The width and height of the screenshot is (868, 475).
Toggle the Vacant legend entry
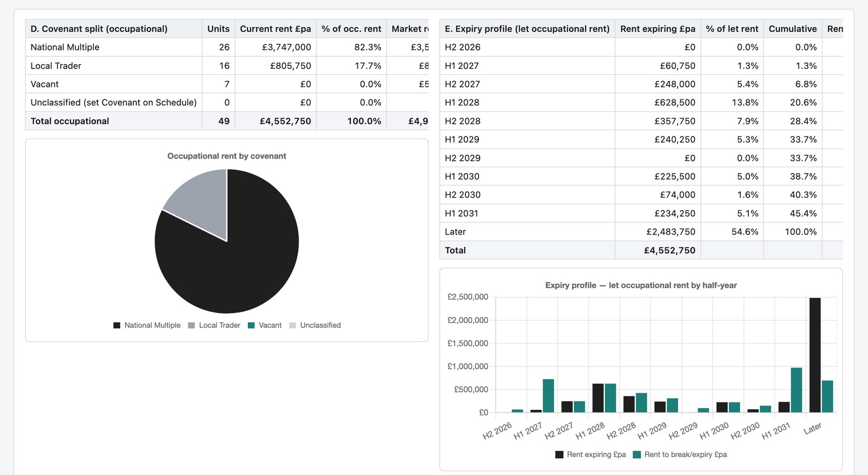pos(264,325)
